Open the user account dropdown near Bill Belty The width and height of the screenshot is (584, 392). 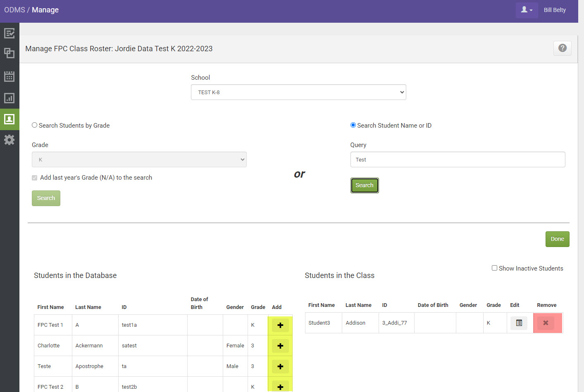point(527,10)
